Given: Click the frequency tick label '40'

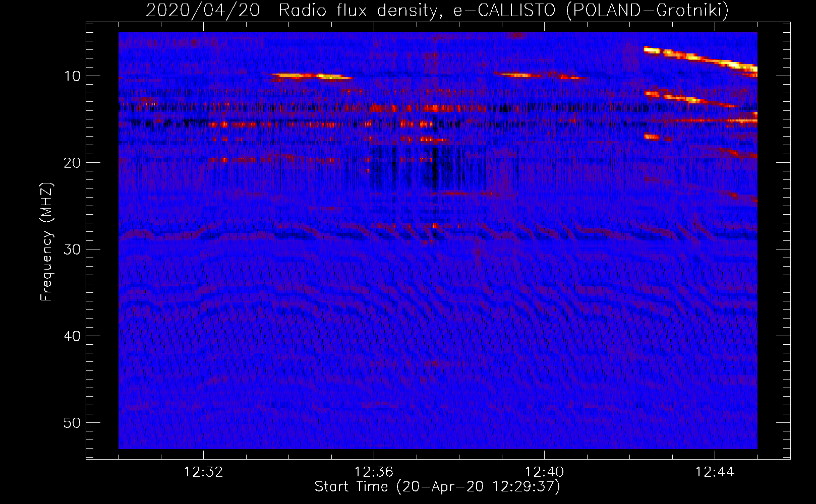Looking at the screenshot, I should coord(73,336).
